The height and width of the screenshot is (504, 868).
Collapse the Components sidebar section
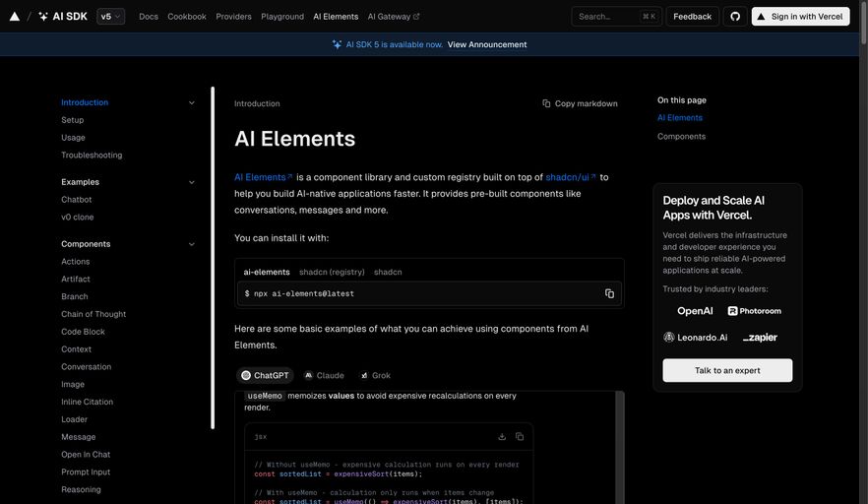click(192, 244)
